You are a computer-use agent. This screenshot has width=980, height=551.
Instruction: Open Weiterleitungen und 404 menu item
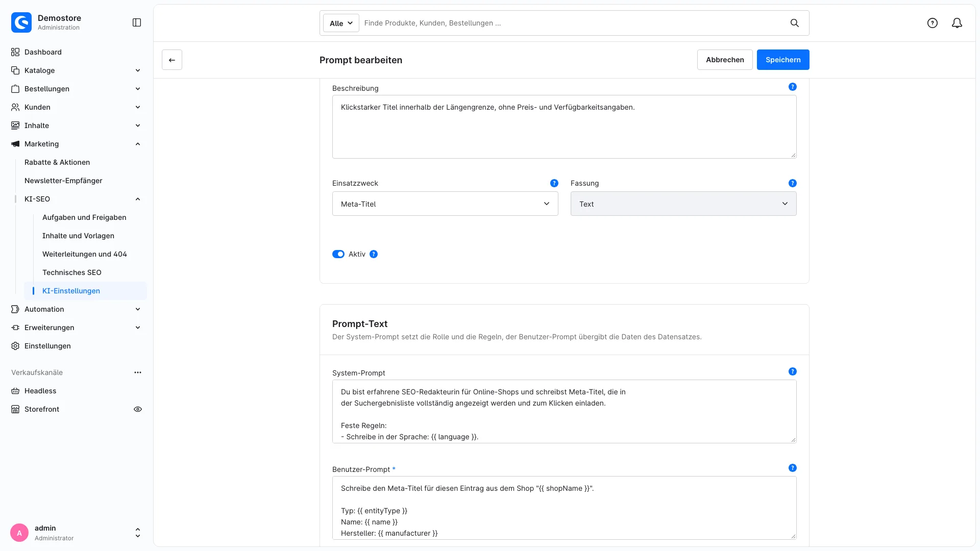tap(85, 254)
